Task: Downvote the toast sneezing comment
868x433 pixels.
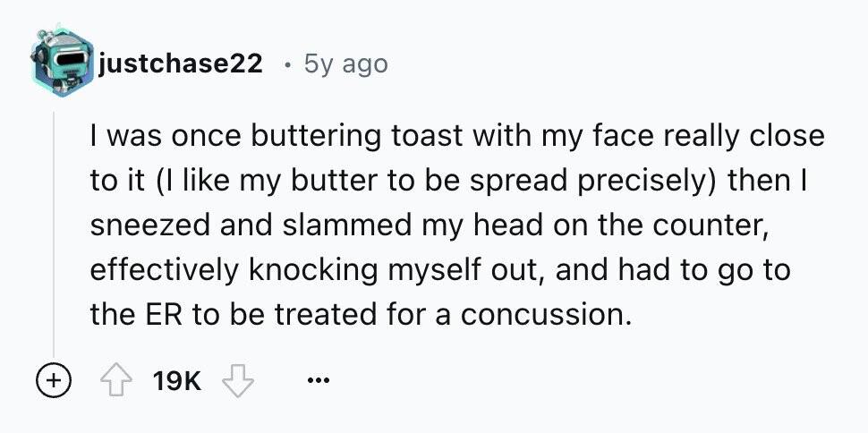Action: tap(237, 381)
